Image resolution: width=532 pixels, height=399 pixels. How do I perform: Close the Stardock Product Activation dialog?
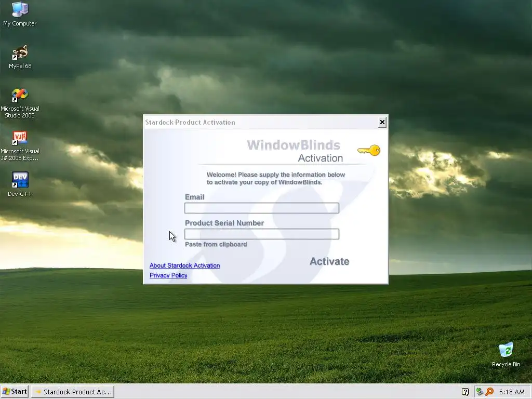[382, 122]
